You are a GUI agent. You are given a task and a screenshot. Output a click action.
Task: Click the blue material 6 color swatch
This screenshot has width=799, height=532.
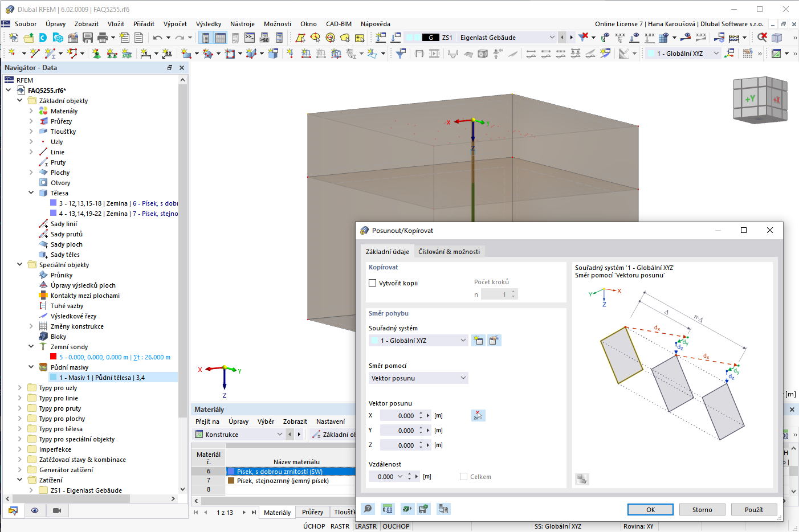tap(231, 472)
